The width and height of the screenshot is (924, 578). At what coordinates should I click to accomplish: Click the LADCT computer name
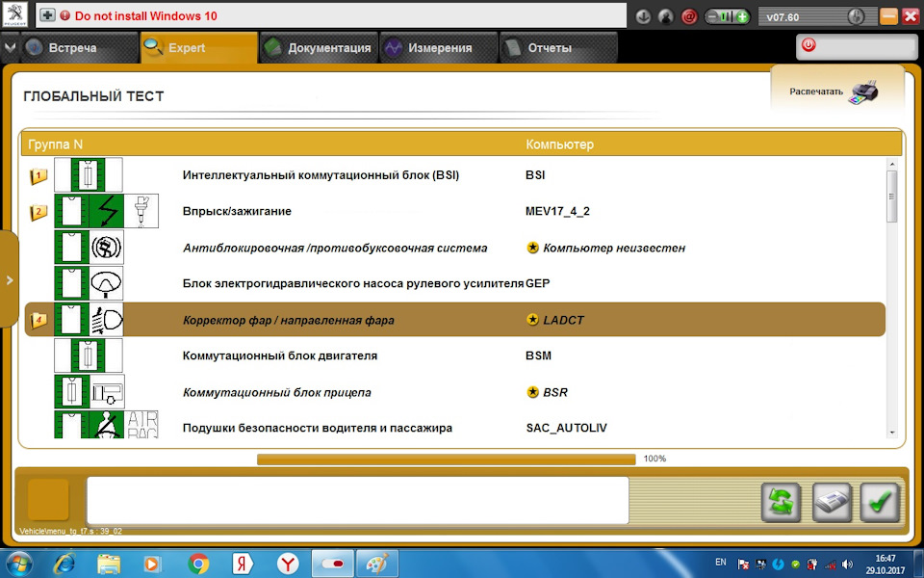[x=563, y=320]
